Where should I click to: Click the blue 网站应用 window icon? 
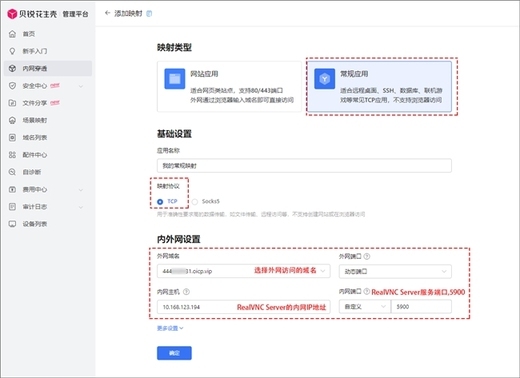pyautogui.click(x=175, y=79)
